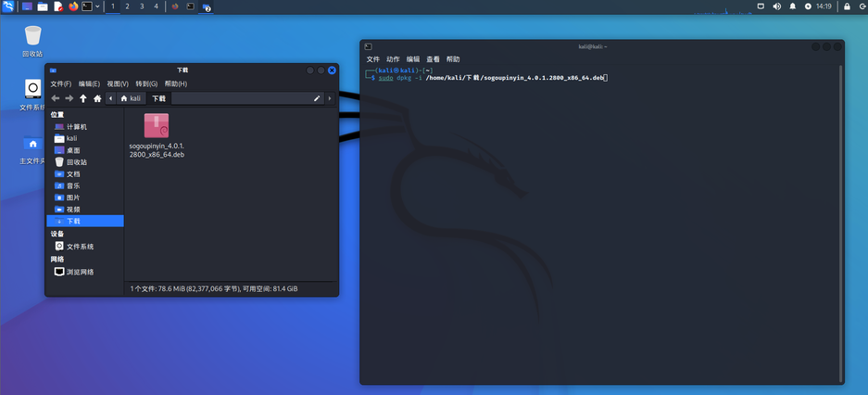
Task: Go back in file manager
Action: tap(55, 98)
